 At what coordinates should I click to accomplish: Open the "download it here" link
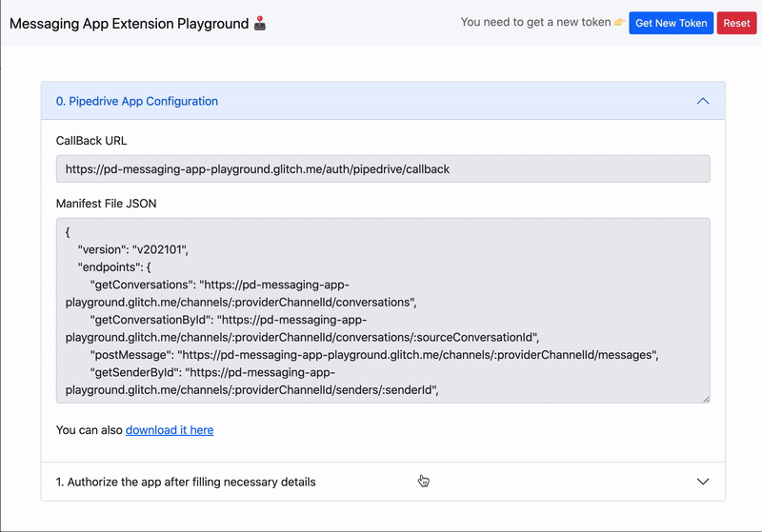[170, 430]
